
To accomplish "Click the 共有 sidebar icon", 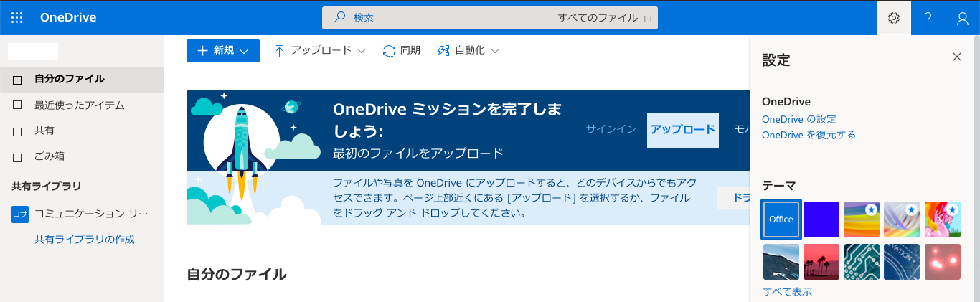I will click(x=17, y=131).
